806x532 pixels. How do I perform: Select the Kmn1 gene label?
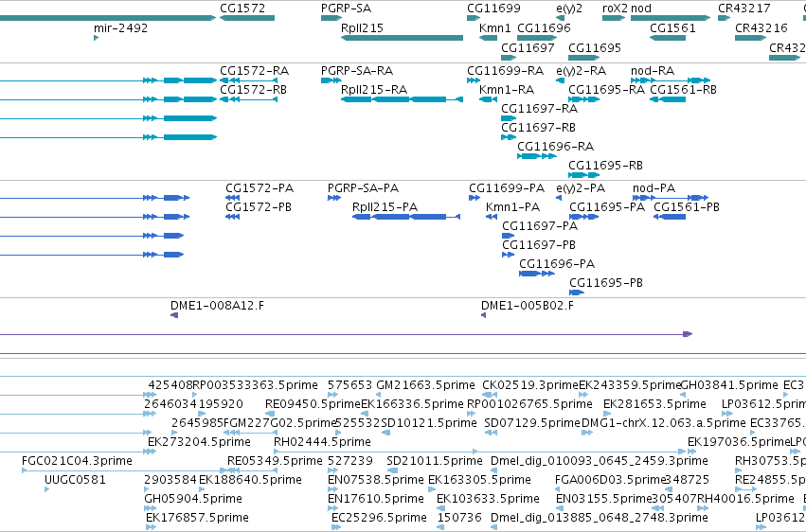click(495, 27)
